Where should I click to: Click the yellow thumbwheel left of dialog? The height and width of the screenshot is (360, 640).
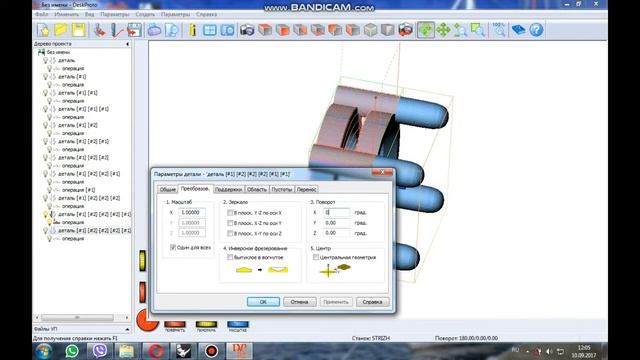(142, 260)
